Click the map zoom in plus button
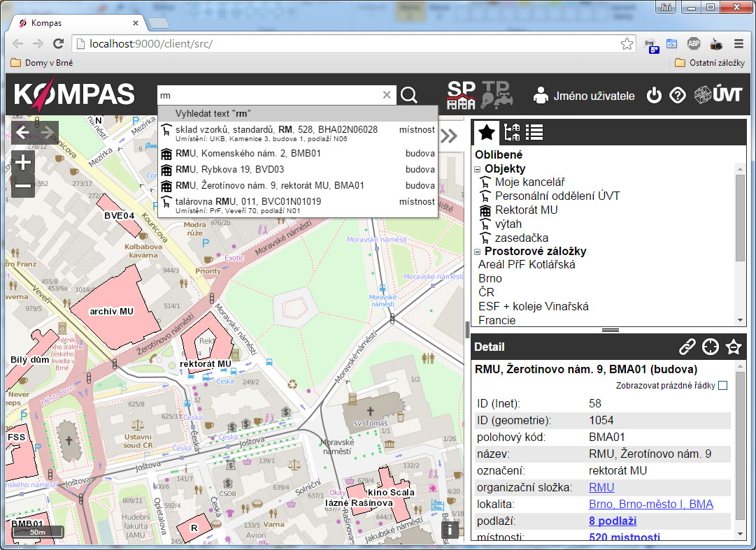 [23, 164]
